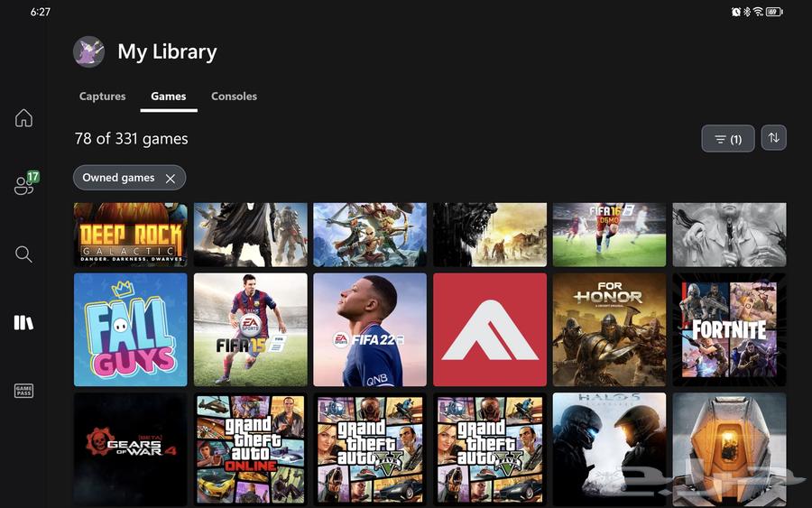Open the red tile with white logo

(x=490, y=330)
